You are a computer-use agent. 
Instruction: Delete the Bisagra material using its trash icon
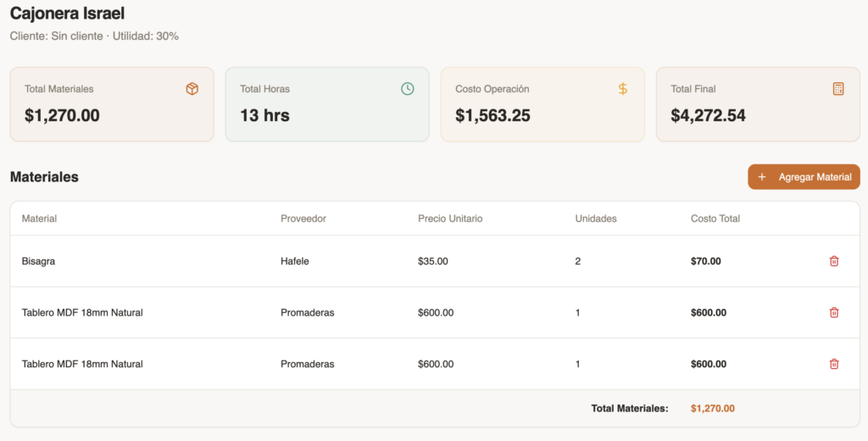point(834,261)
